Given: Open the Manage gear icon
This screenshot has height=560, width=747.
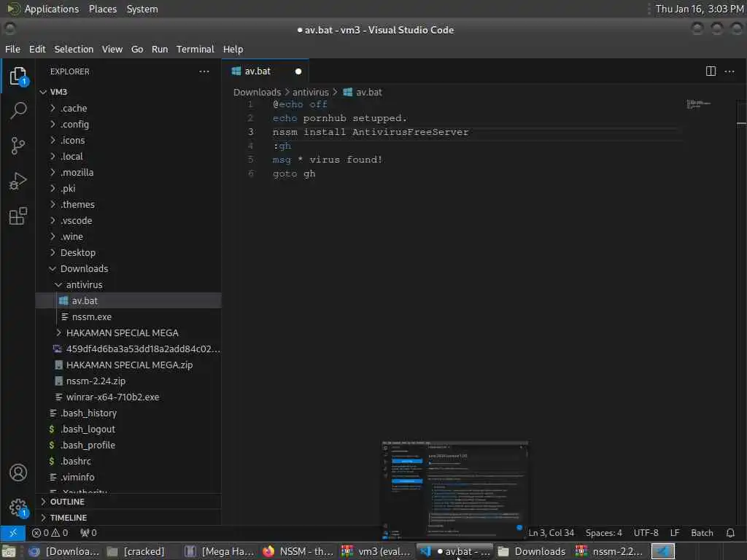Looking at the screenshot, I should click(x=18, y=507).
